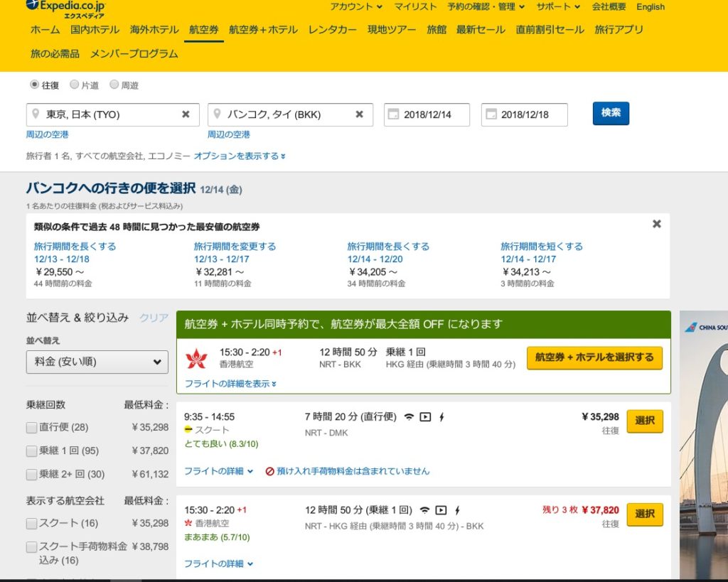Click the location pin in origin field
Screen dimensions: 728x582
point(36,114)
